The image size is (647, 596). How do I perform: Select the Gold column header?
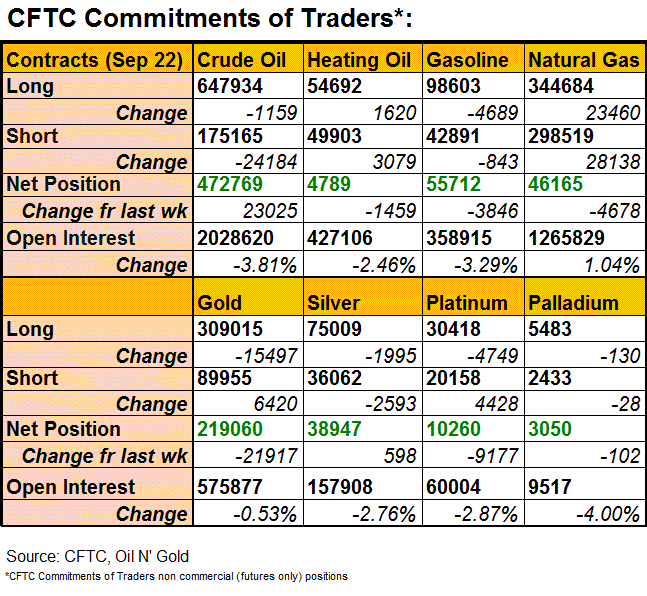pos(220,302)
